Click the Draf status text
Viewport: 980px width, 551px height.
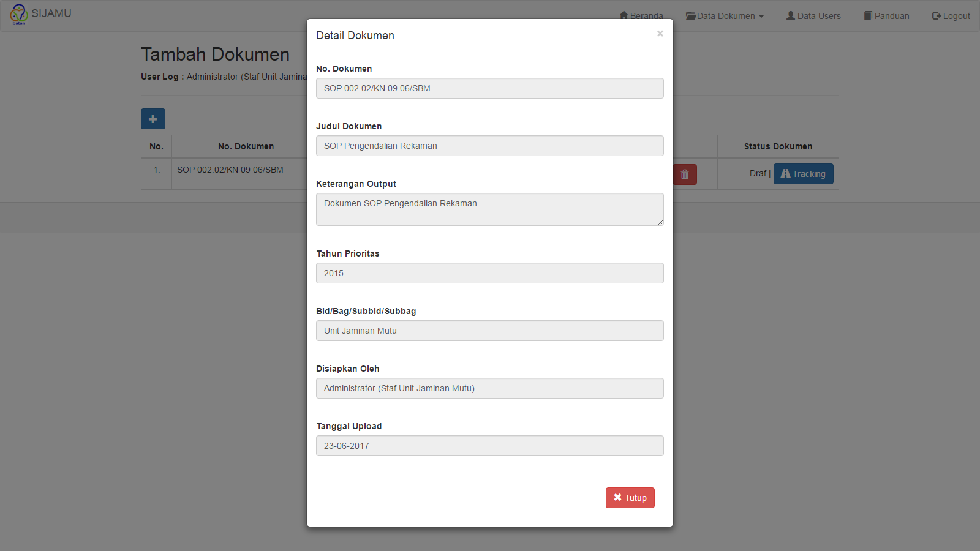[x=758, y=173]
